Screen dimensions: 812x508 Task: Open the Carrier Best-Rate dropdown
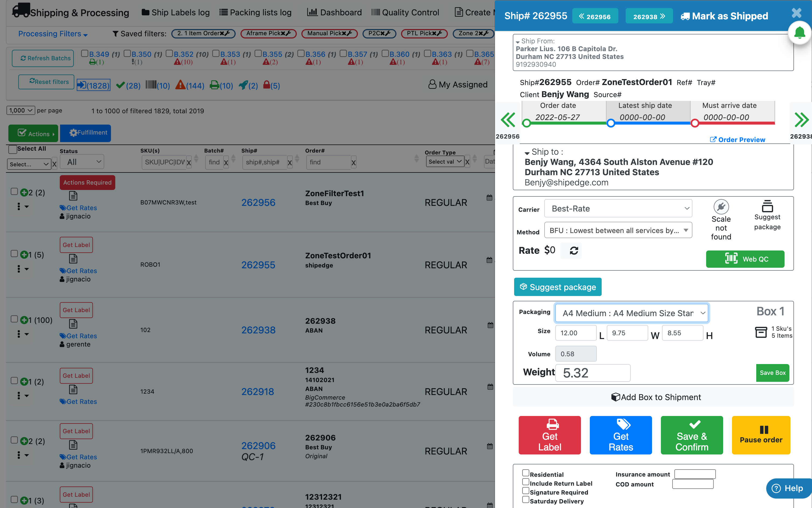(x=618, y=209)
